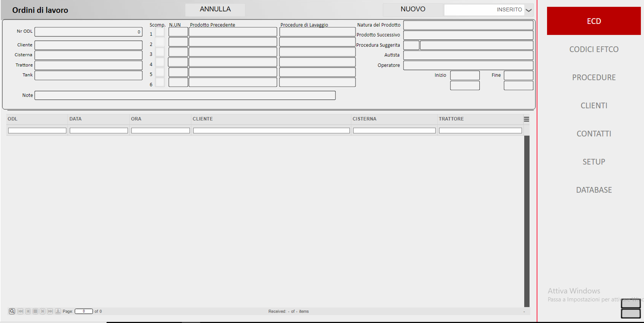Focus Procedure di Lavaggio field row 1
This screenshot has width=644, height=323.
[317, 32]
